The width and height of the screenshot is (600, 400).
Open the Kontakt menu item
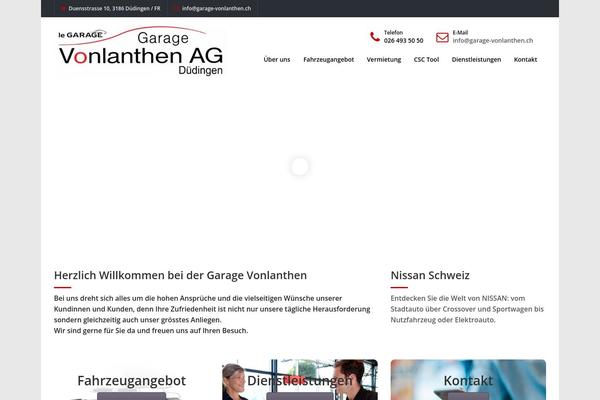pyautogui.click(x=525, y=59)
